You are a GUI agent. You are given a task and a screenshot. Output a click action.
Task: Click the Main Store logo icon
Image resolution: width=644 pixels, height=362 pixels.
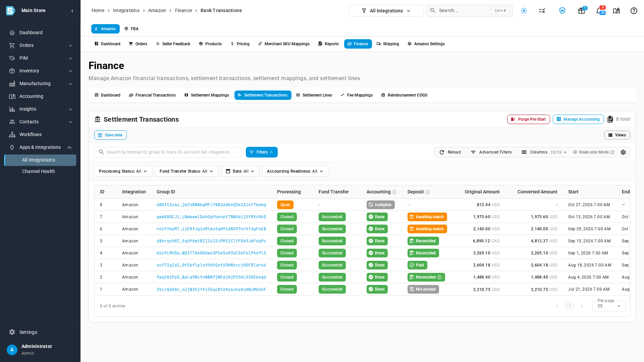11,11
